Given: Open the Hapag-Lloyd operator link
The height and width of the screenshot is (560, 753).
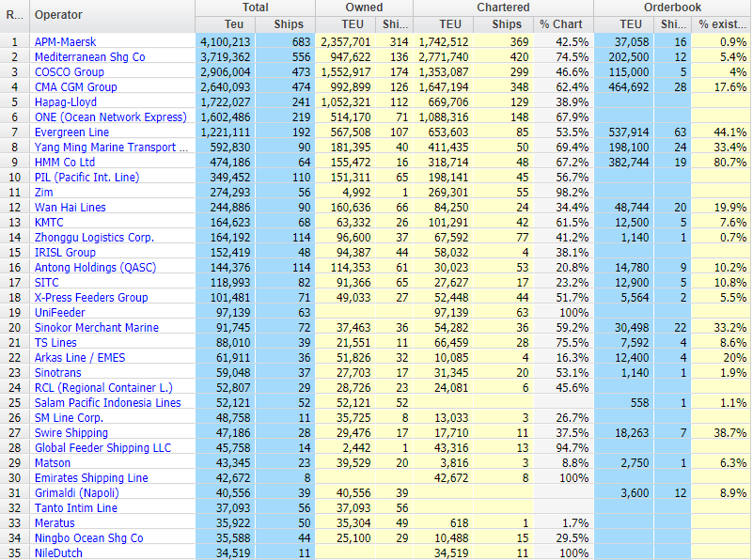Looking at the screenshot, I should pos(66,102).
